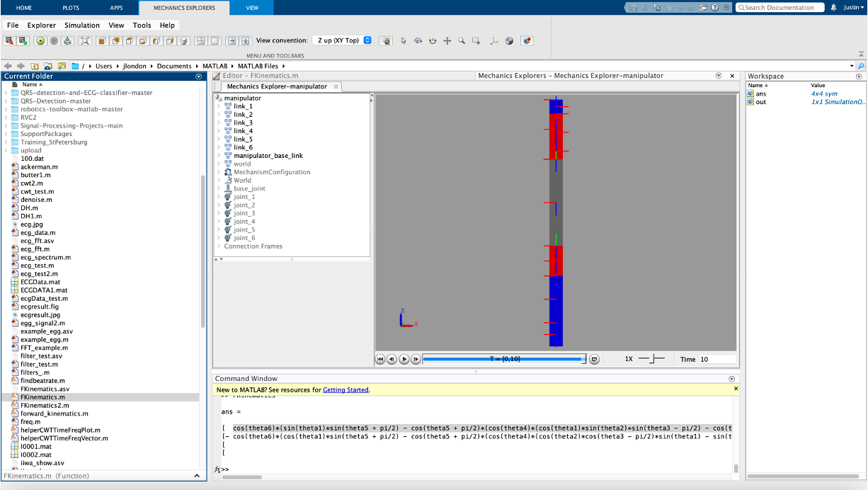
Task: Click the Time input field
Action: [x=716, y=359]
